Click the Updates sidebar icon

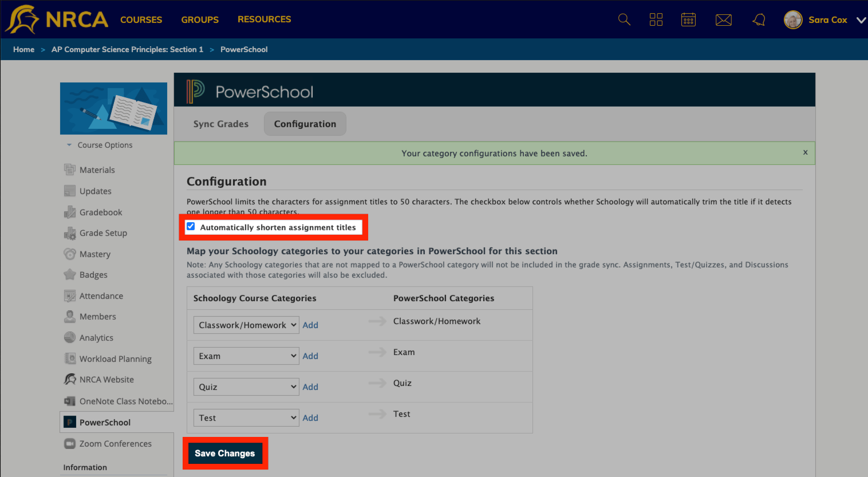(70, 191)
